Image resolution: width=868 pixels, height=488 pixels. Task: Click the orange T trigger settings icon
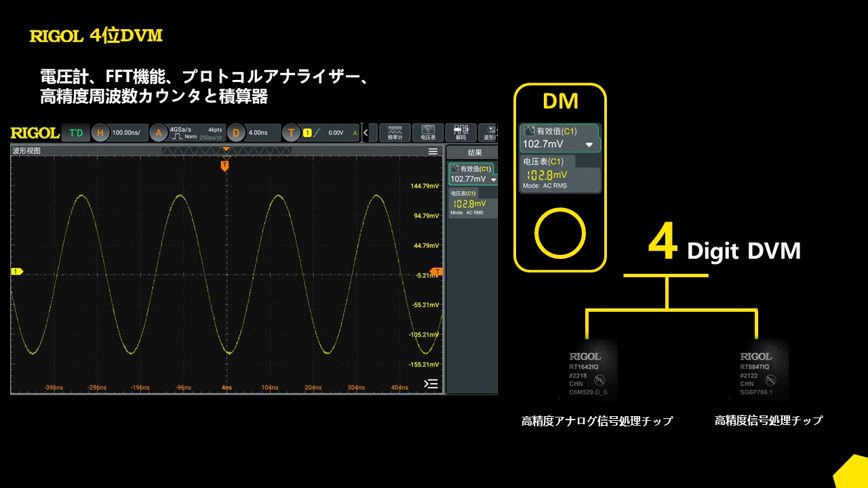pos(292,133)
